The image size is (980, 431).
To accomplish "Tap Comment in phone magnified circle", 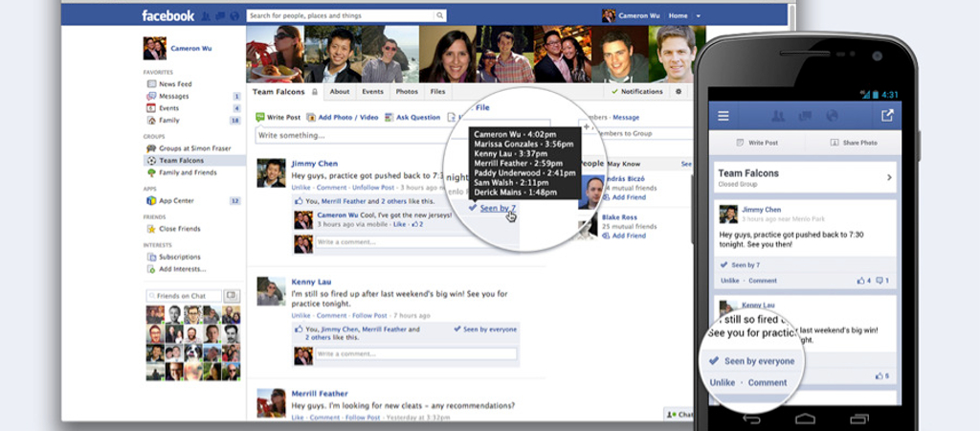I will pos(768,382).
